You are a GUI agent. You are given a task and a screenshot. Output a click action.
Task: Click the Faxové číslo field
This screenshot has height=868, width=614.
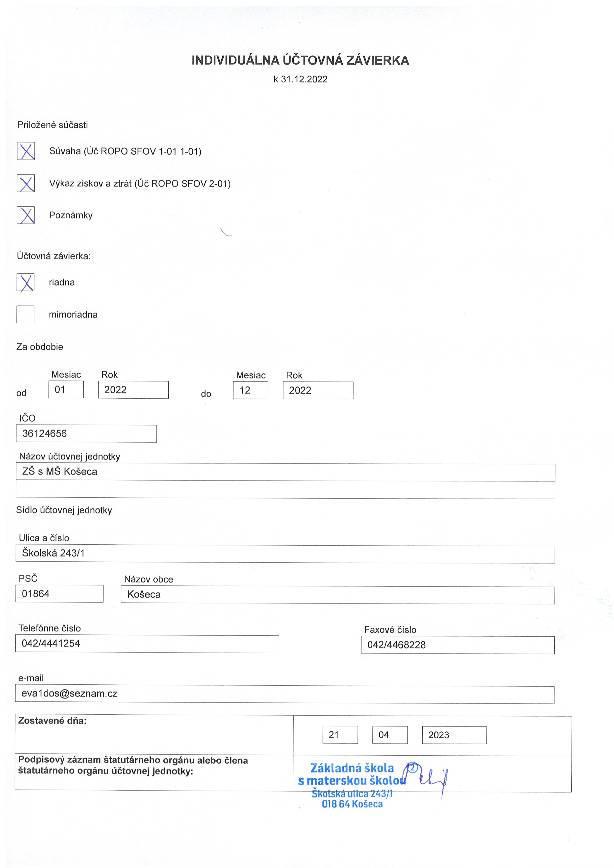(x=458, y=645)
